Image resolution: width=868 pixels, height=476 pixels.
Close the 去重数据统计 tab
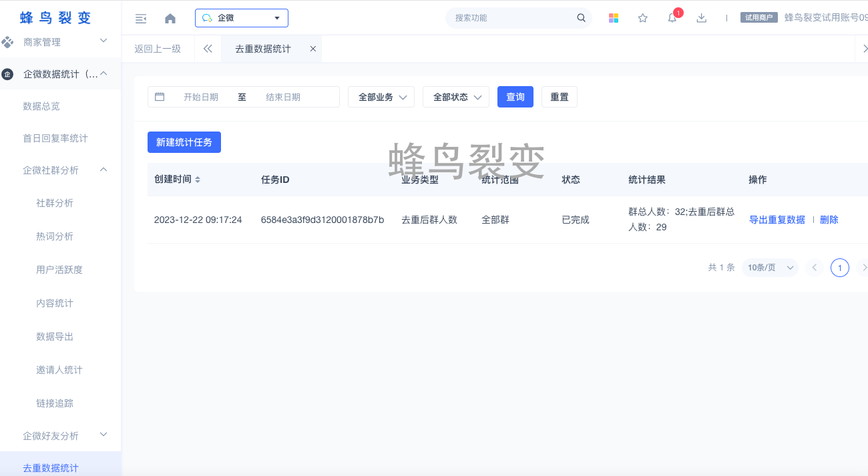[x=312, y=49]
